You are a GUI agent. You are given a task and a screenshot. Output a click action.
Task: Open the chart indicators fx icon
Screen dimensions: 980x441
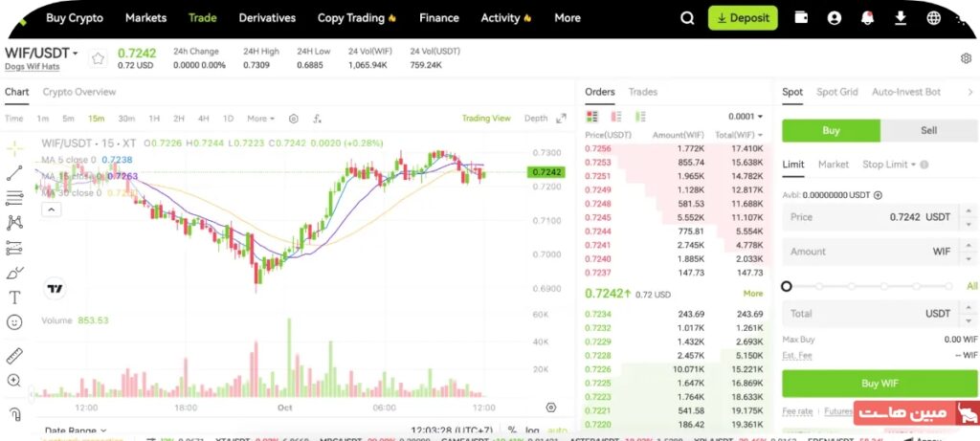coord(318,119)
